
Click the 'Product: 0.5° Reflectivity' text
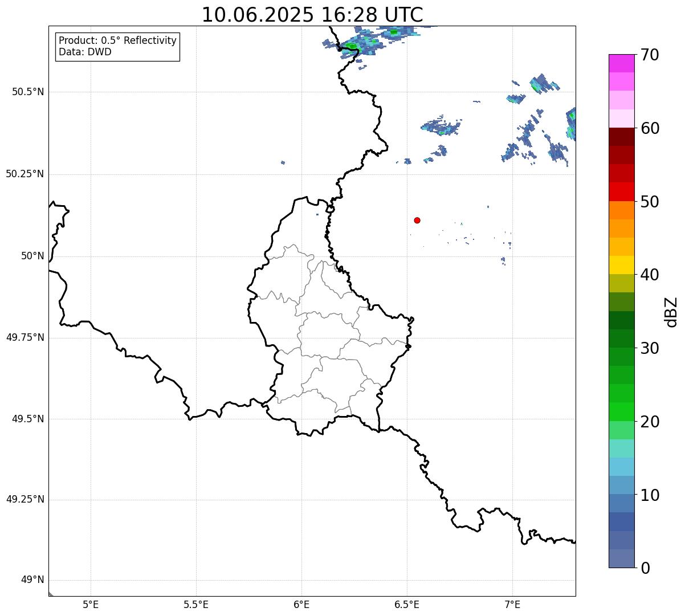(x=117, y=41)
